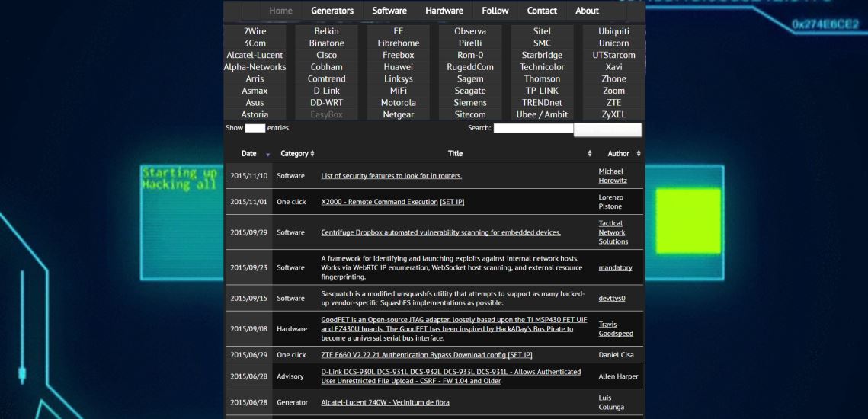Open Tactical Network Solutions author link
This screenshot has width=868, height=419.
click(613, 232)
